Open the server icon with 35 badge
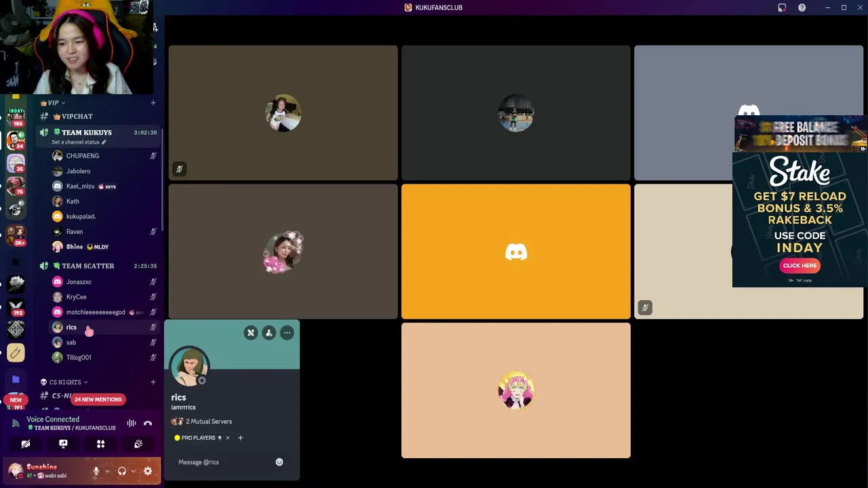868x488 pixels. (16, 163)
